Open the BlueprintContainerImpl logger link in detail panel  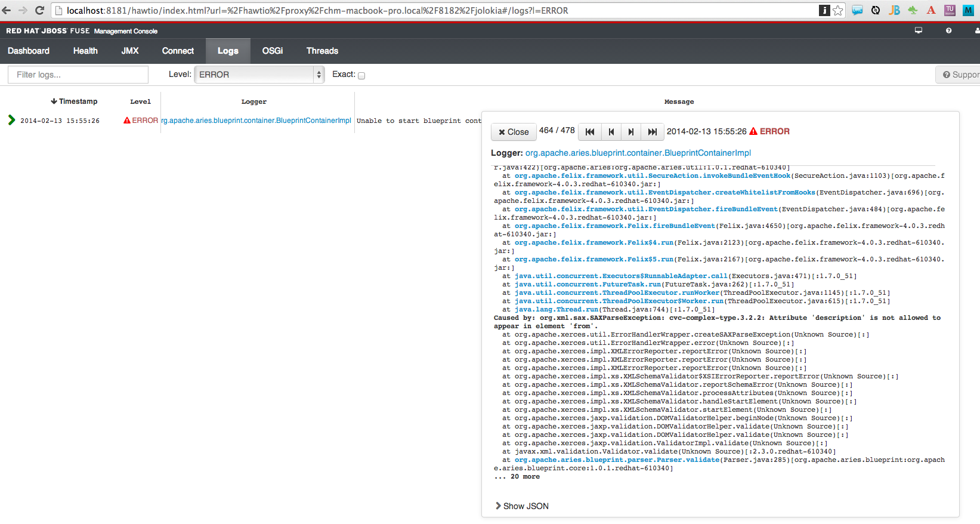coord(638,153)
